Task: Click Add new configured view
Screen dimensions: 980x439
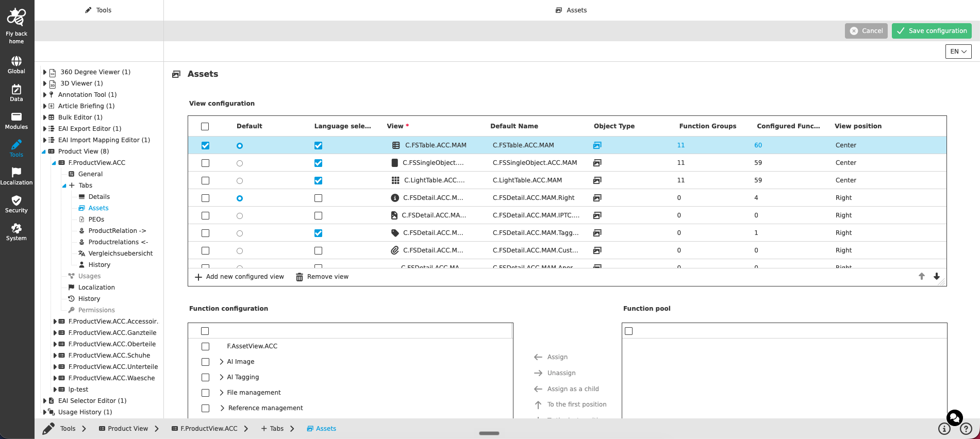Action: click(239, 277)
